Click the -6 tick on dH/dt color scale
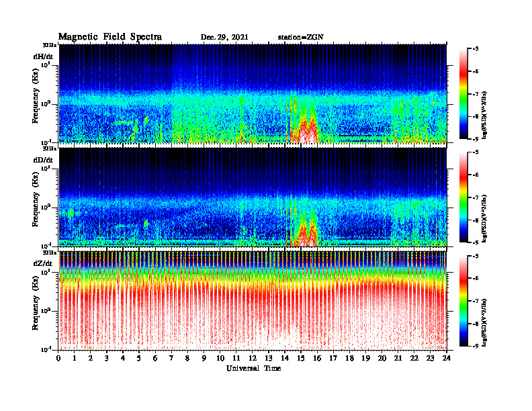The height and width of the screenshot is (411, 532). (x=476, y=71)
